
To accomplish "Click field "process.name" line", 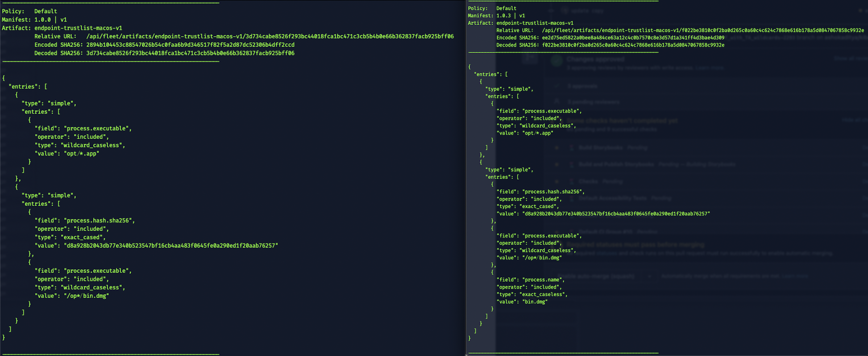I will 530,280.
